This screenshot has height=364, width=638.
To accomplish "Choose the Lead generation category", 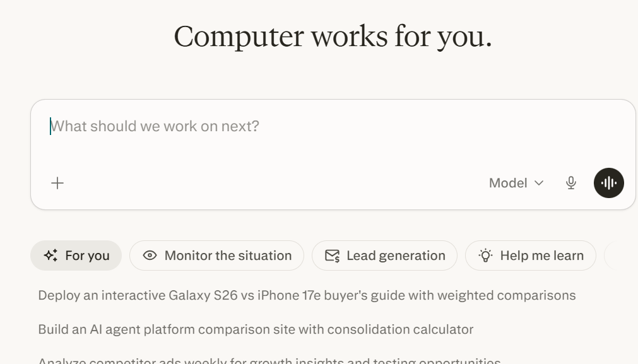I will (384, 255).
